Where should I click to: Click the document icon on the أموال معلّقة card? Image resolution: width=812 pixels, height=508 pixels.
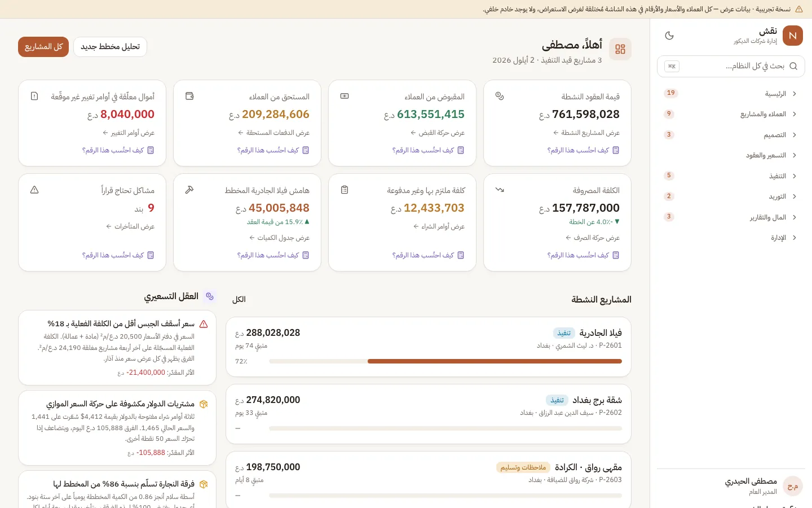pos(34,96)
